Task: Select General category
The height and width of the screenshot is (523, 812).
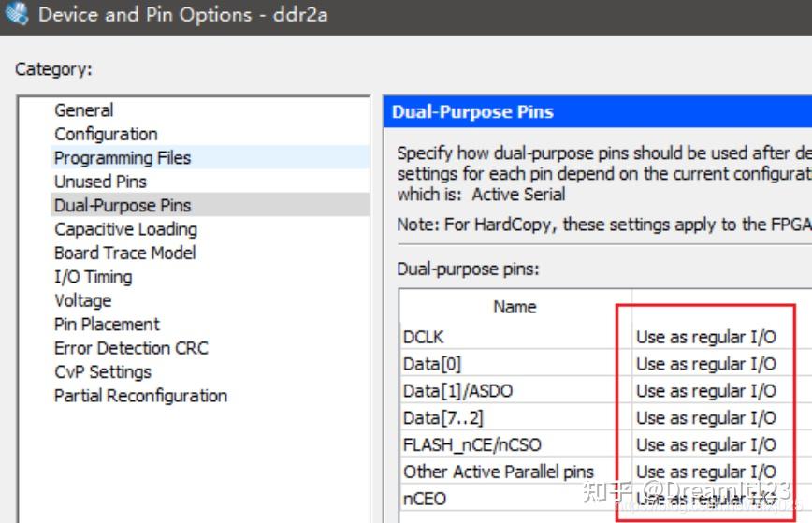Action: click(83, 110)
